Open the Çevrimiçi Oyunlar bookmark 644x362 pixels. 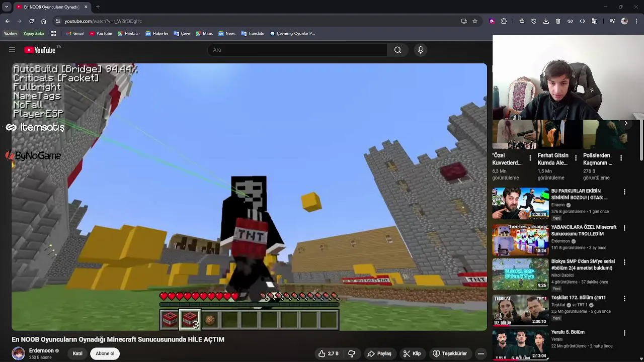point(292,34)
